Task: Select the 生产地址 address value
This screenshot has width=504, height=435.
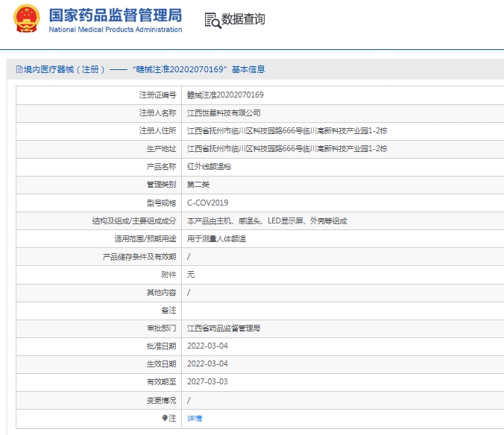Action: [x=287, y=149]
